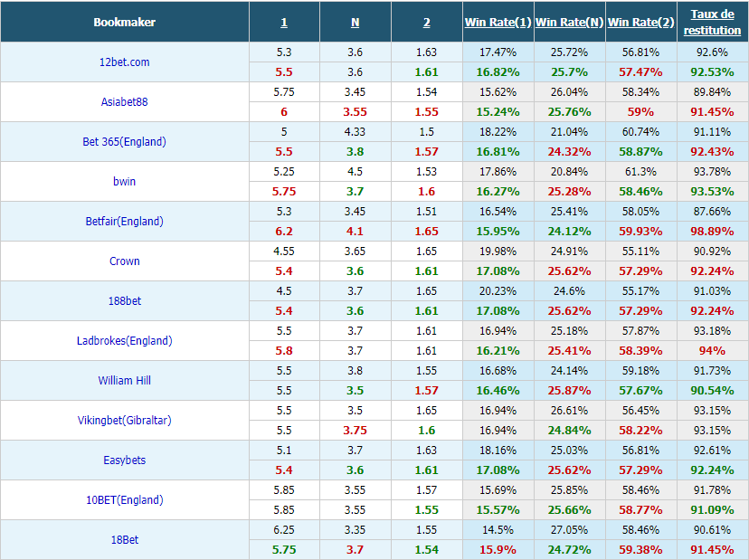Viewport: 749px width, 560px height.
Task: Select Bet 365's 4.33 draw odds
Action: (x=355, y=132)
